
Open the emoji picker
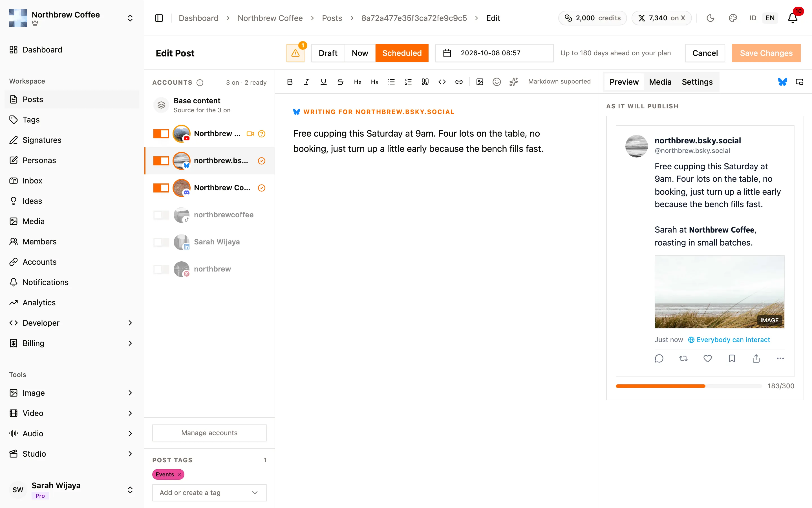[497, 82]
